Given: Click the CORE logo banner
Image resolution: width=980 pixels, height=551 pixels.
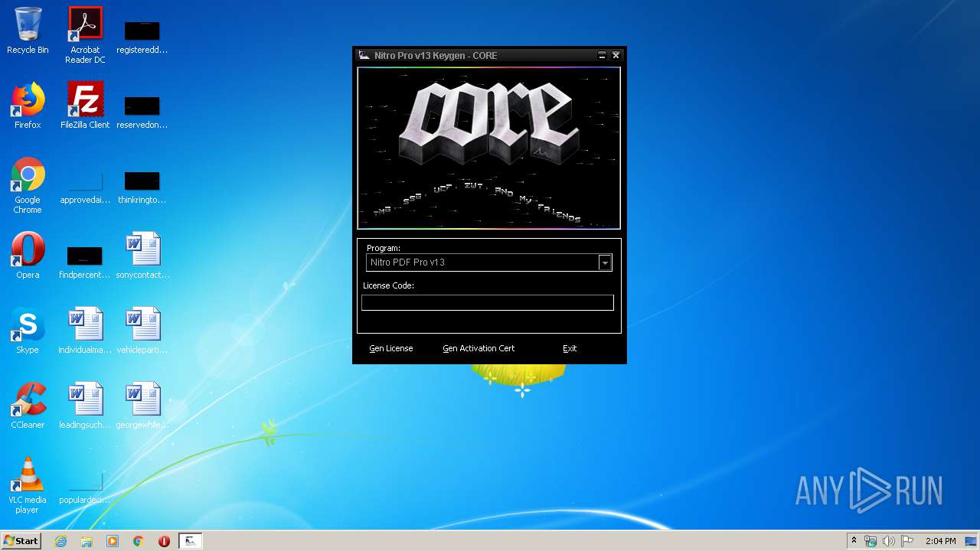Looking at the screenshot, I should click(x=488, y=148).
